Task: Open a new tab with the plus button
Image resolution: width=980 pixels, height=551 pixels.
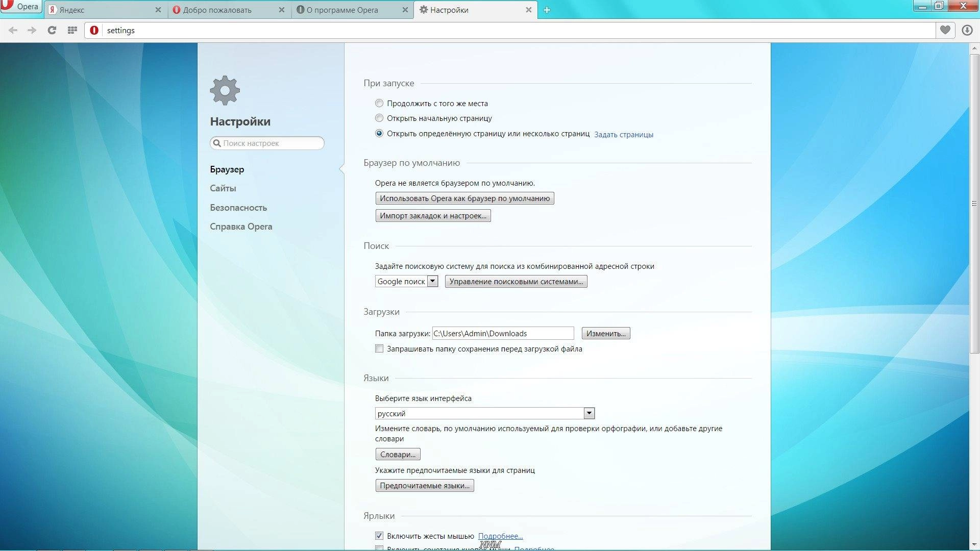Action: point(547,10)
